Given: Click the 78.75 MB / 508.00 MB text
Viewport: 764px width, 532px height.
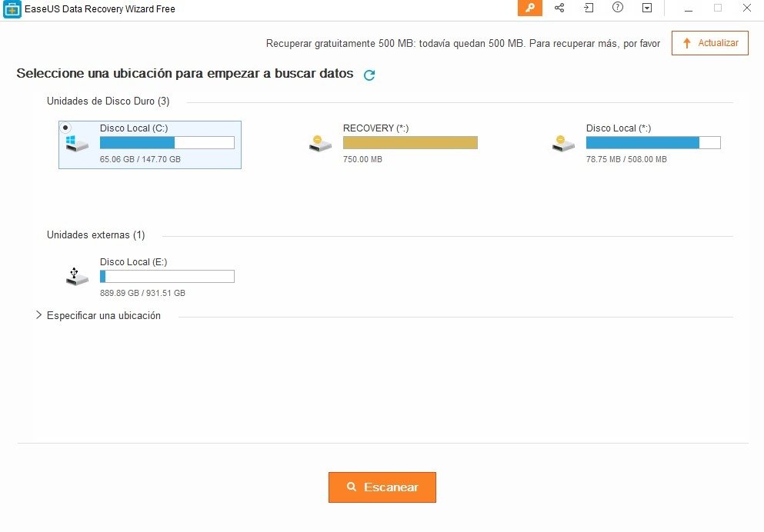Looking at the screenshot, I should 626,159.
